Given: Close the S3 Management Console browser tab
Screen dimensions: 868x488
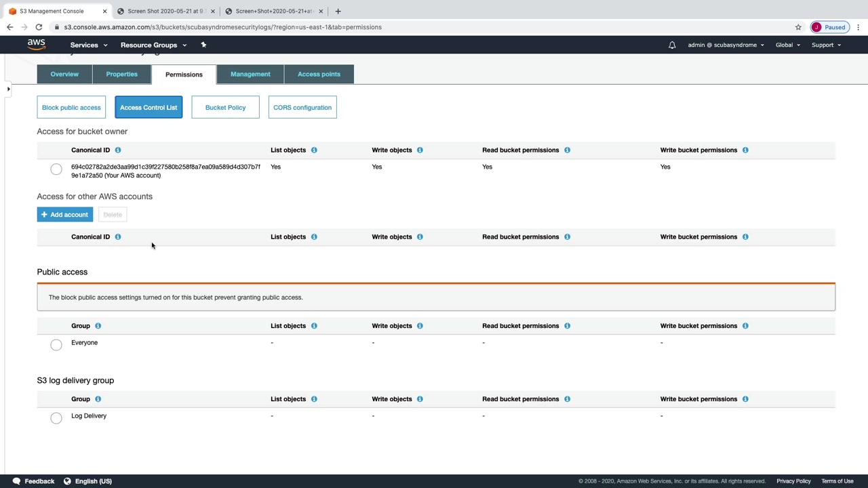Looking at the screenshot, I should coord(104,11).
